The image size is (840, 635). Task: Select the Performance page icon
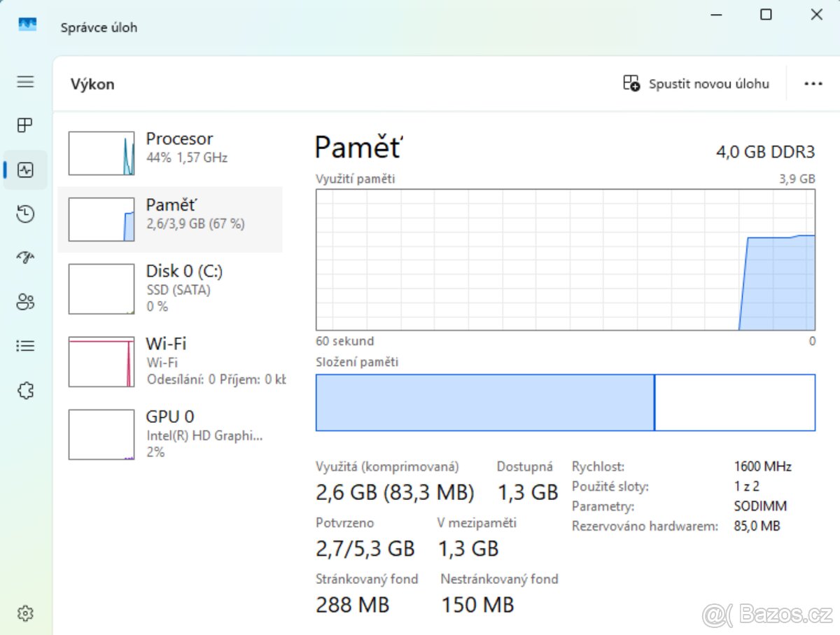click(x=25, y=169)
